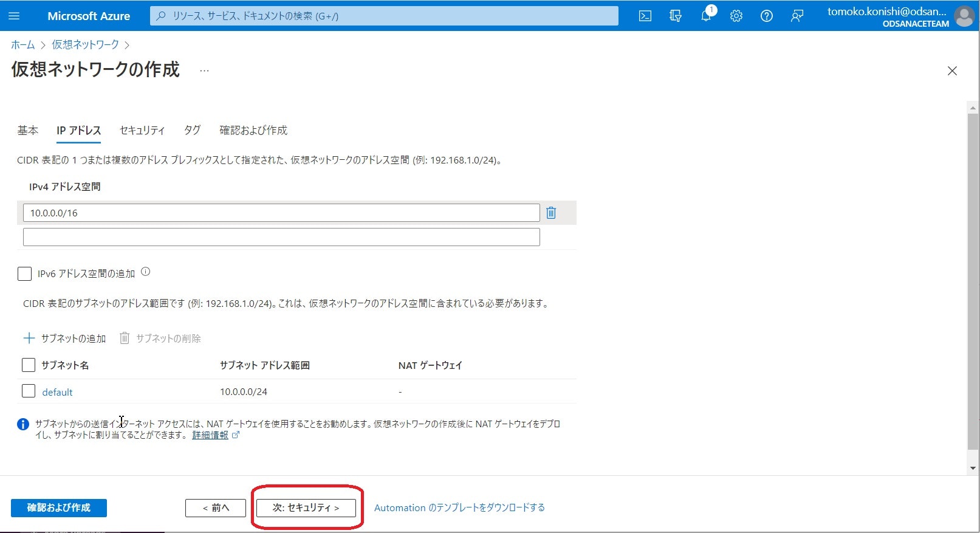The height and width of the screenshot is (533, 980).
Task: Open the 確認および作成 tab
Action: (253, 130)
